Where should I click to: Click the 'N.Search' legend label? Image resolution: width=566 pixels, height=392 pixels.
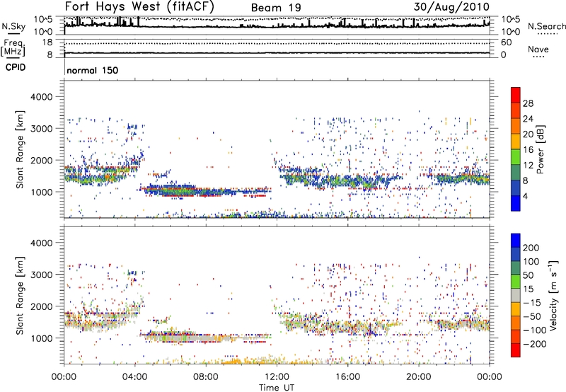(x=546, y=26)
